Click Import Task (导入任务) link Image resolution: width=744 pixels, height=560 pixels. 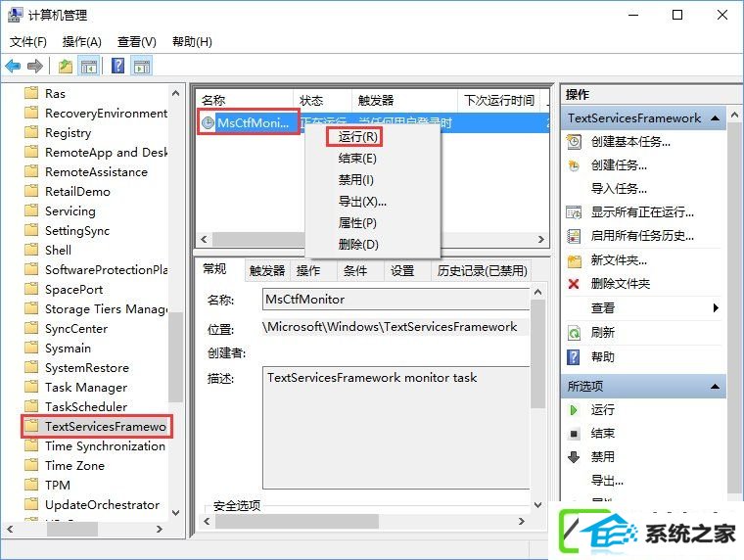click(619, 188)
